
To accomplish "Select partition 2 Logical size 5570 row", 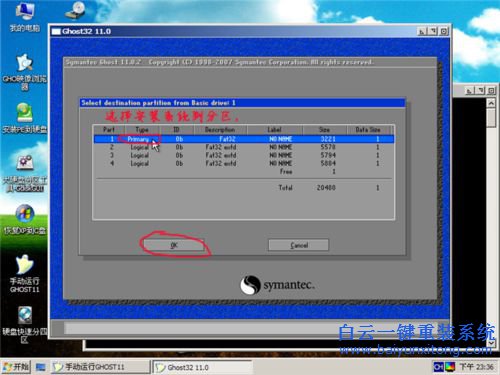I will (244, 147).
